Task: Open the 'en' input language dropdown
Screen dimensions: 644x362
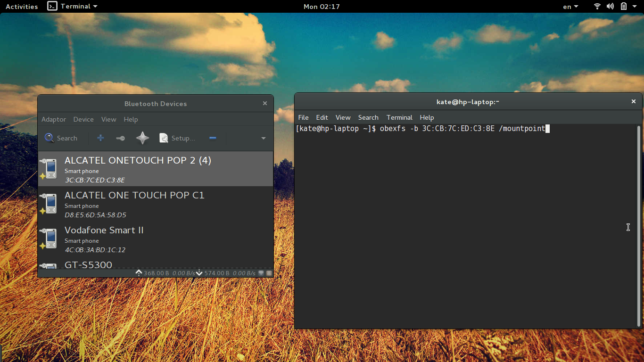Action: click(x=570, y=7)
